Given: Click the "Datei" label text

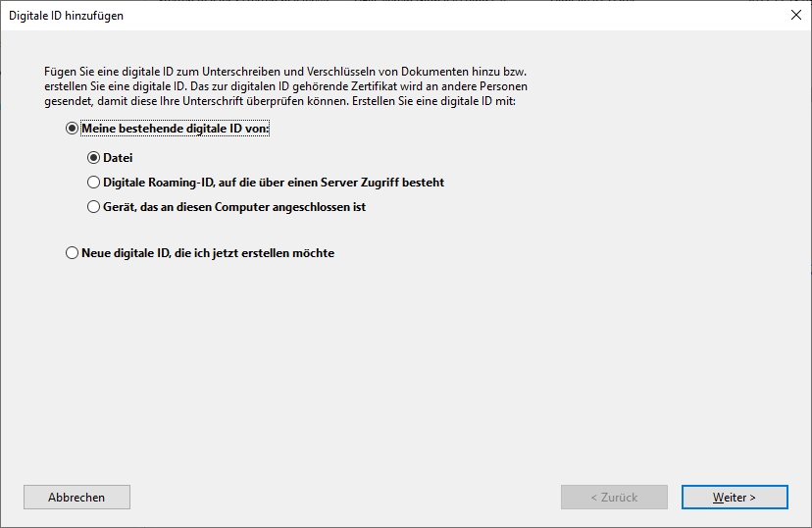Looking at the screenshot, I should click(118, 157).
